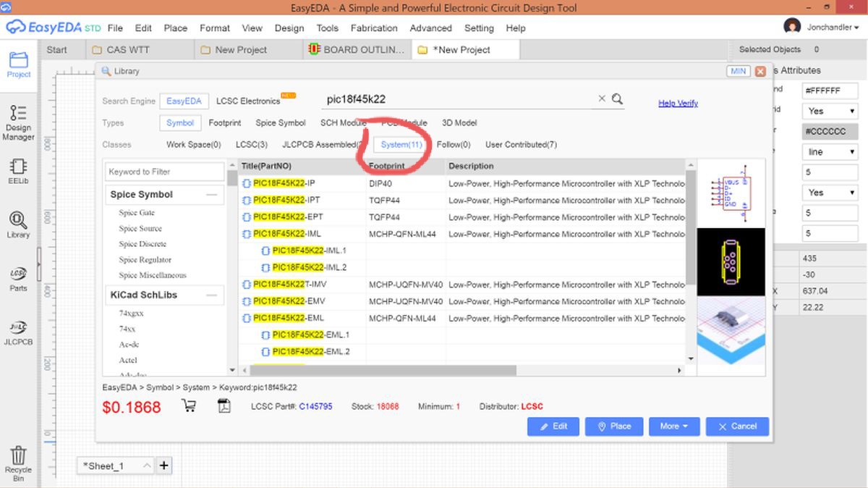This screenshot has width=868, height=488.
Task: Sort by the Footprint column header
Action: [x=405, y=167]
